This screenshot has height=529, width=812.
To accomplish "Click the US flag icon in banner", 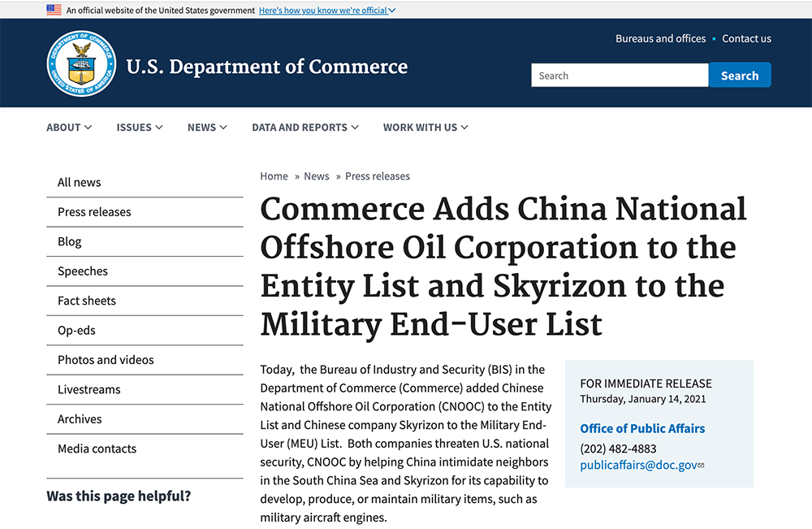I will pyautogui.click(x=54, y=9).
